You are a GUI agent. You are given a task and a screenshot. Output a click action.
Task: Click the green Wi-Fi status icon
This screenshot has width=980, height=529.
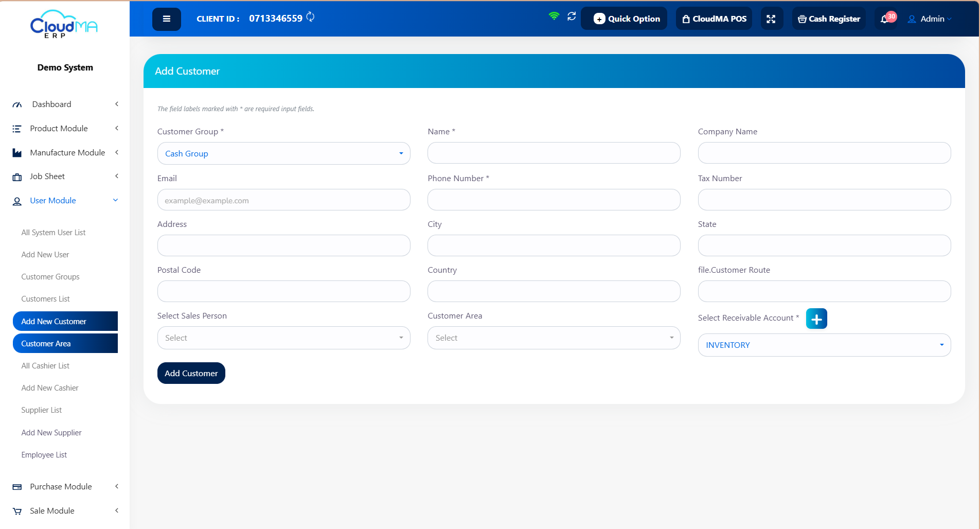pyautogui.click(x=554, y=16)
